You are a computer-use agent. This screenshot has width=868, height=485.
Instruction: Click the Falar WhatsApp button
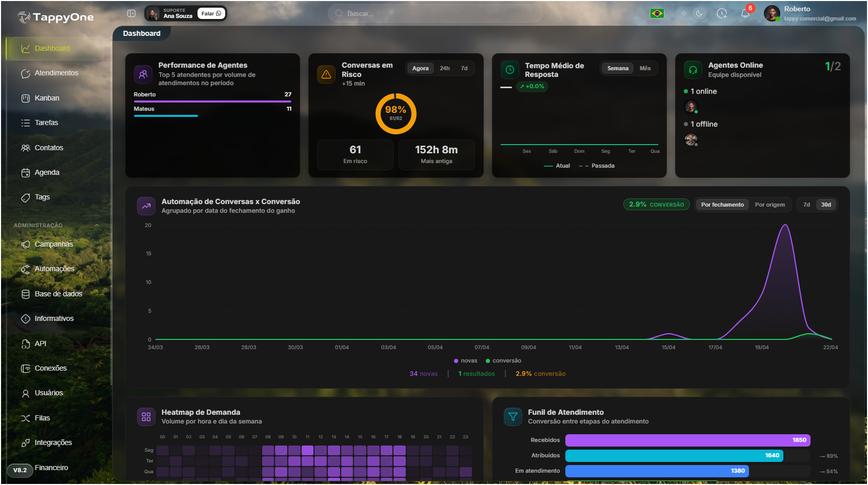tap(211, 13)
